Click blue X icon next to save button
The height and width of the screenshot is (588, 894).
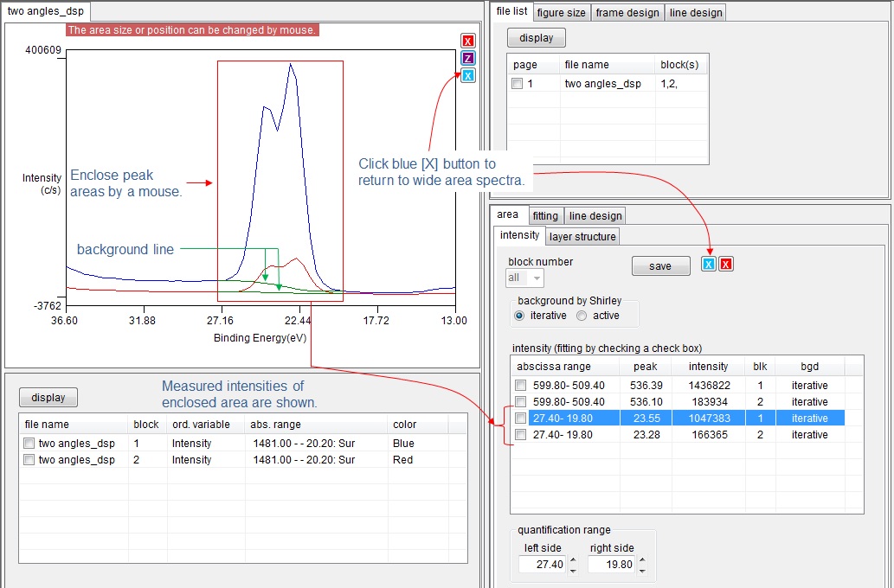709,265
